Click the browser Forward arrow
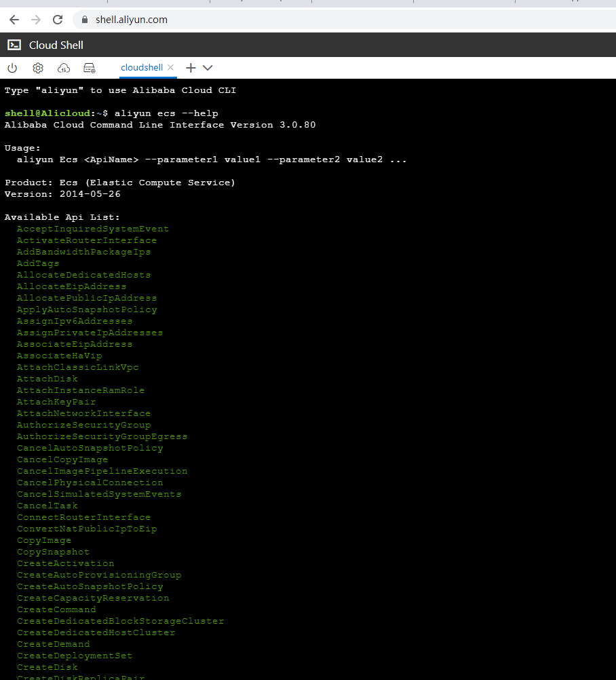Image resolution: width=616 pixels, height=680 pixels. pos(36,20)
